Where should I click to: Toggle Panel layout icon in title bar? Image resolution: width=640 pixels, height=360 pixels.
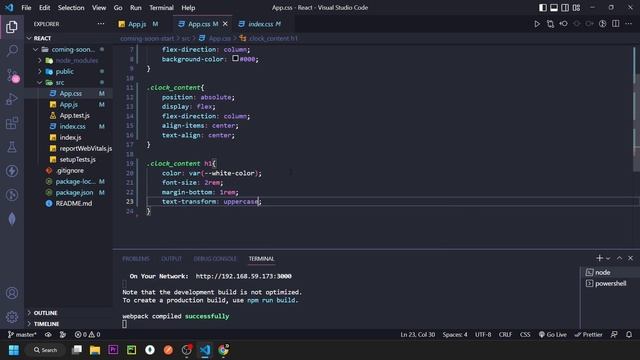click(554, 8)
